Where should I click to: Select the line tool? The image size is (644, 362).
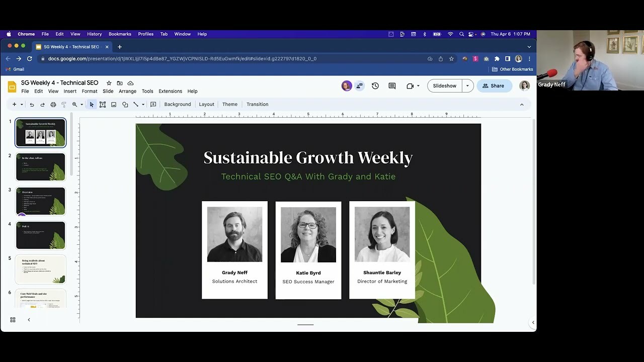(x=136, y=104)
